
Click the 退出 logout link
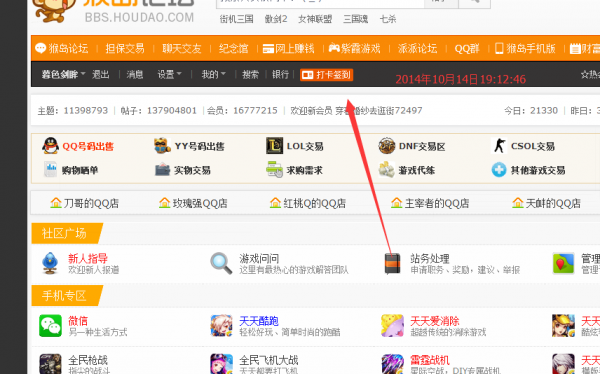101,74
